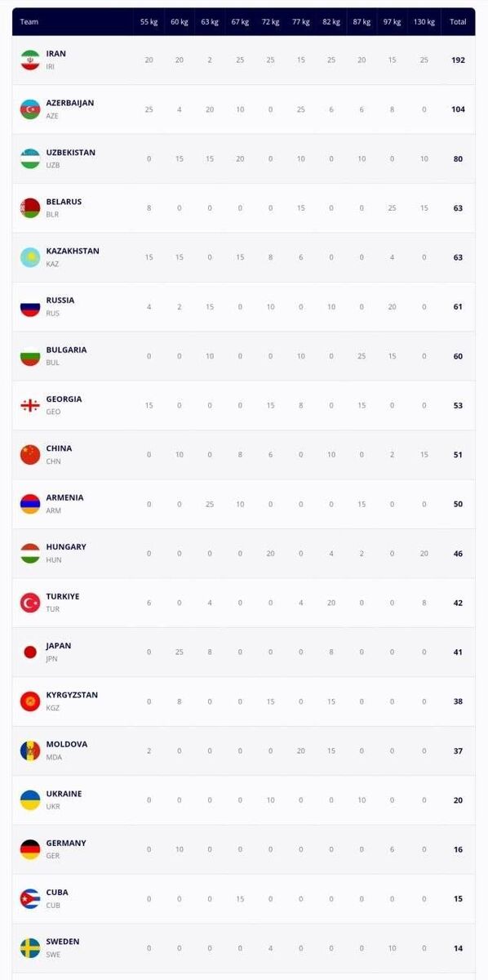Click the Sweden flag icon

(x=30, y=948)
